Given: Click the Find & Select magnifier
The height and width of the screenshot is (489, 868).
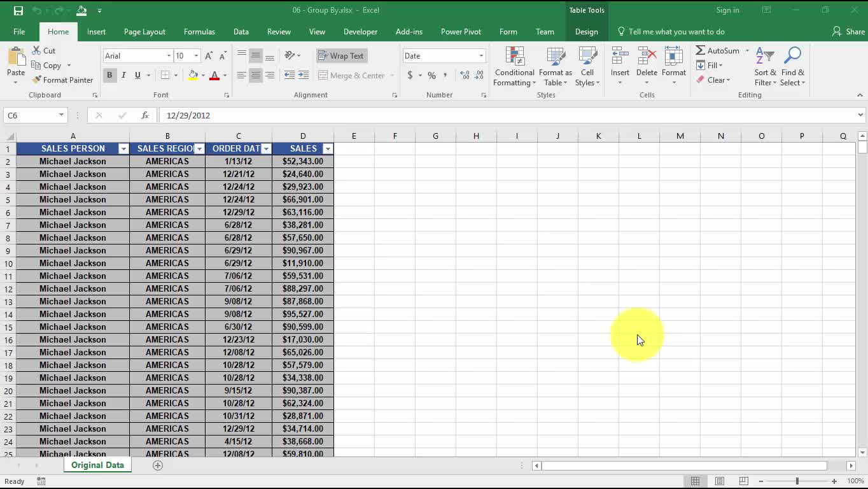Looking at the screenshot, I should (792, 67).
